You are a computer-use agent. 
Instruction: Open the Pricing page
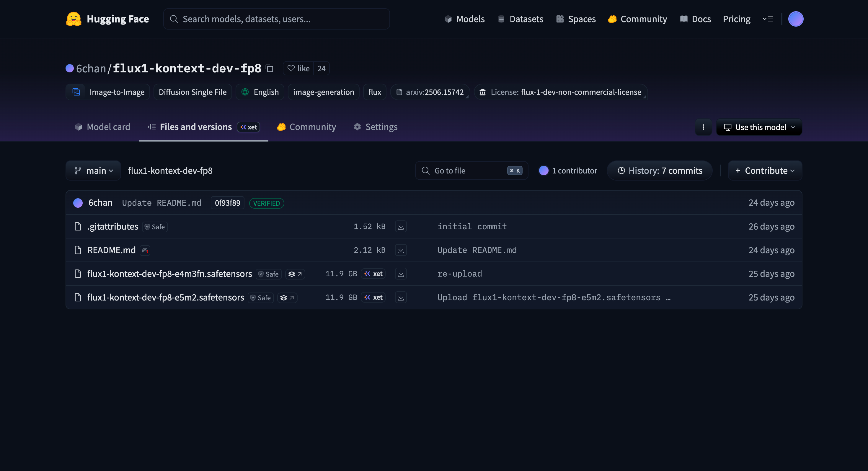point(737,19)
